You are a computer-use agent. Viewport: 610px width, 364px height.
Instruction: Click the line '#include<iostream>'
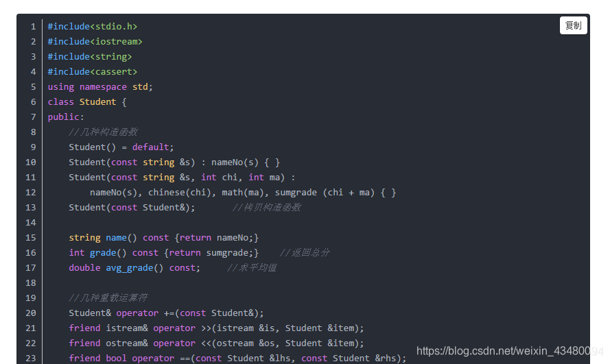click(95, 42)
